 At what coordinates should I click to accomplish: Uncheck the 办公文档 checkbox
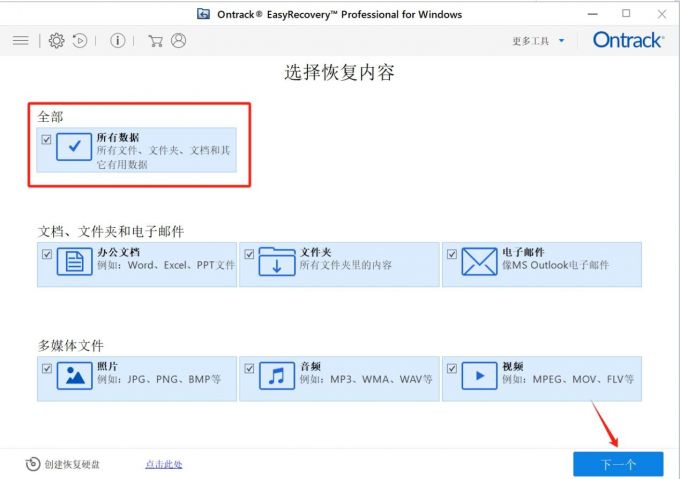pyautogui.click(x=47, y=254)
